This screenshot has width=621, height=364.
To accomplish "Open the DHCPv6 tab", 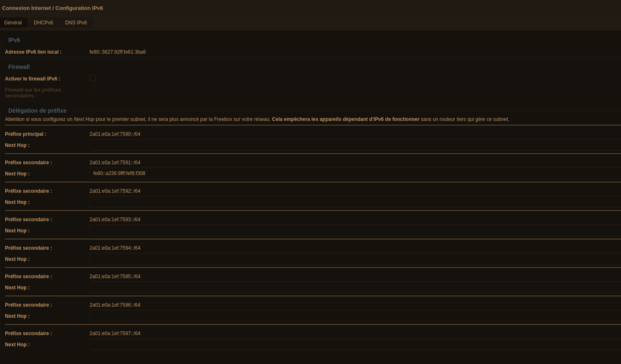I will click(43, 23).
